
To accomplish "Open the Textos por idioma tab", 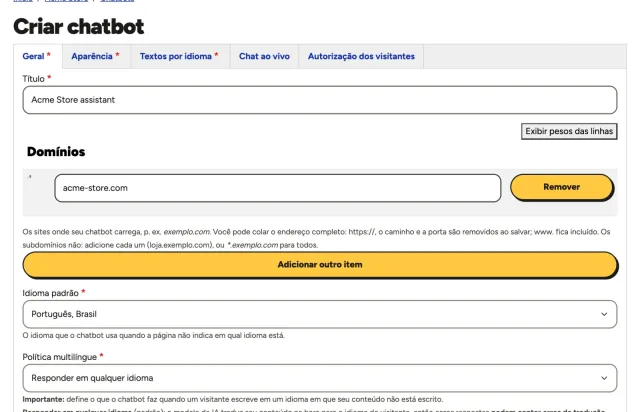I will pos(180,56).
